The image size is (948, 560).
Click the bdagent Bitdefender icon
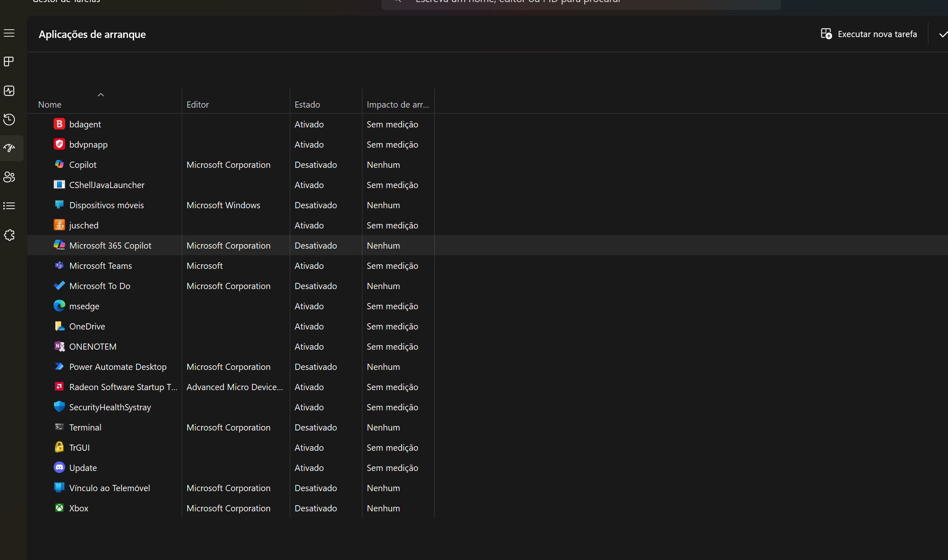[59, 124]
